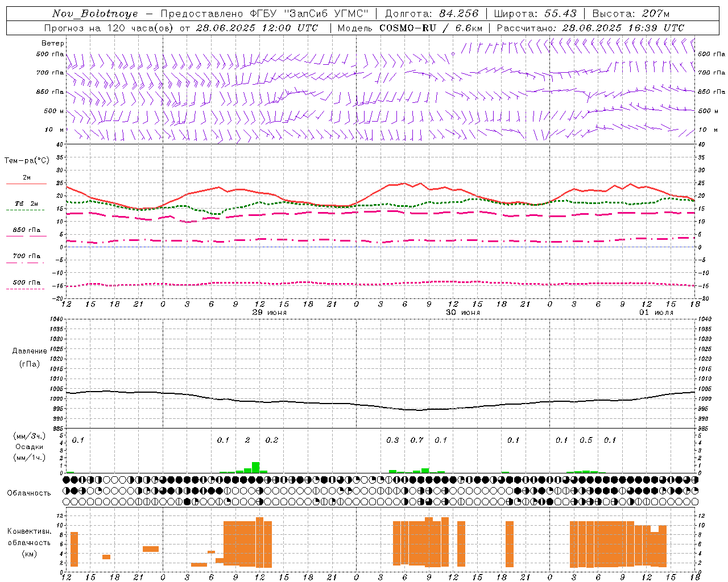Click 850 гПа in the temperature legend
This screenshot has width=728, height=582.
coord(27,230)
